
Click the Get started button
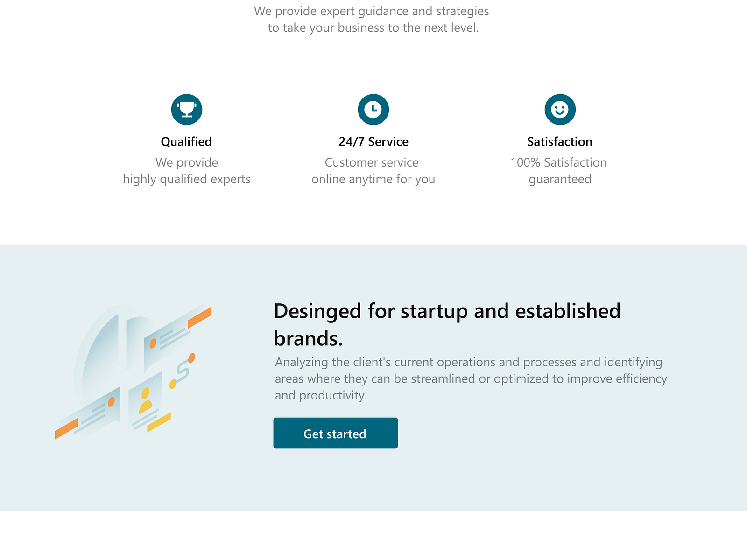tap(335, 433)
